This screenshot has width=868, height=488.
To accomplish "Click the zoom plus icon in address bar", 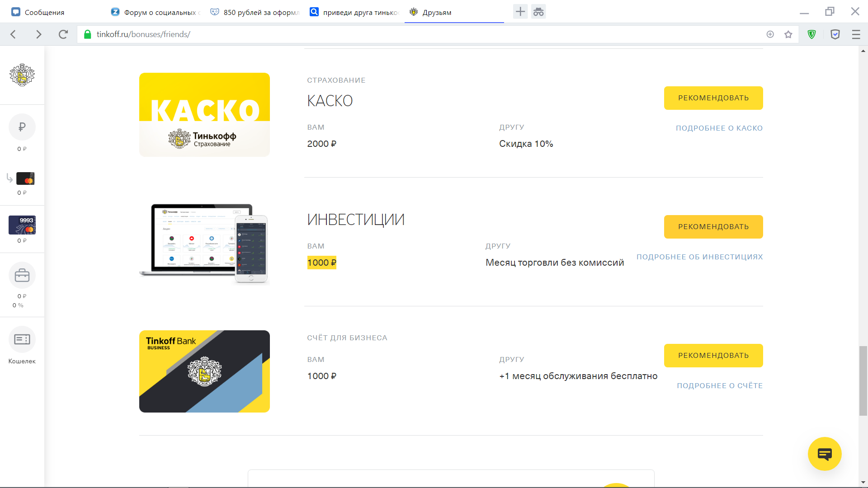I will pos(770,34).
